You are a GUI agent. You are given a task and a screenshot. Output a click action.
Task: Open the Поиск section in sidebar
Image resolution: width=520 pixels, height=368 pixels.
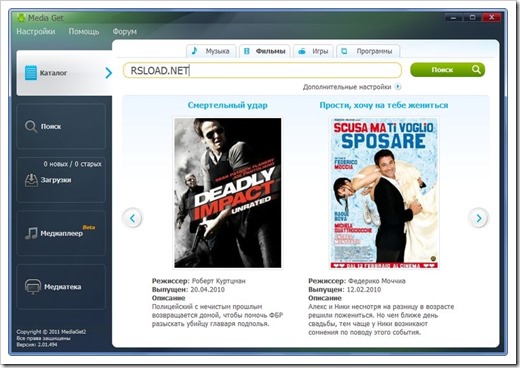tap(61, 126)
